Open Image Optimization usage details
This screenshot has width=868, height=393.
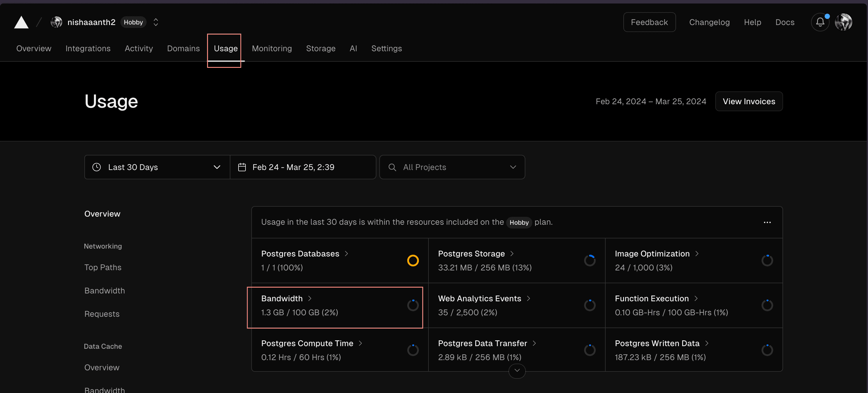coord(652,254)
